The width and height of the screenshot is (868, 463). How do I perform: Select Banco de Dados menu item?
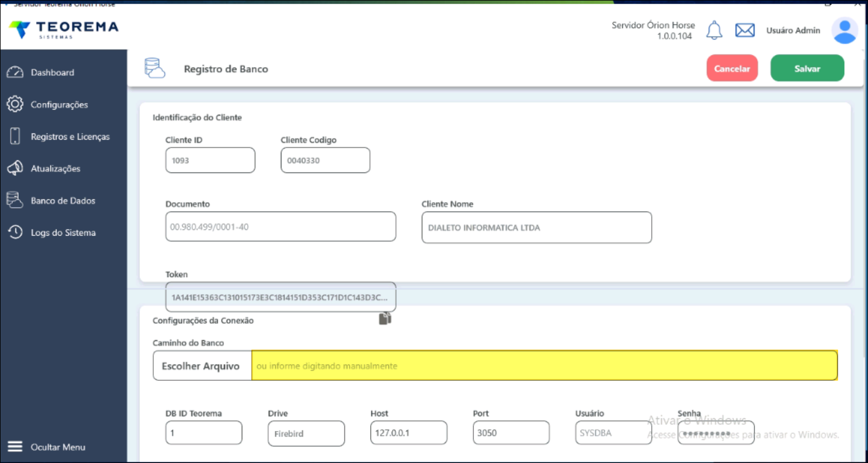coord(64,200)
